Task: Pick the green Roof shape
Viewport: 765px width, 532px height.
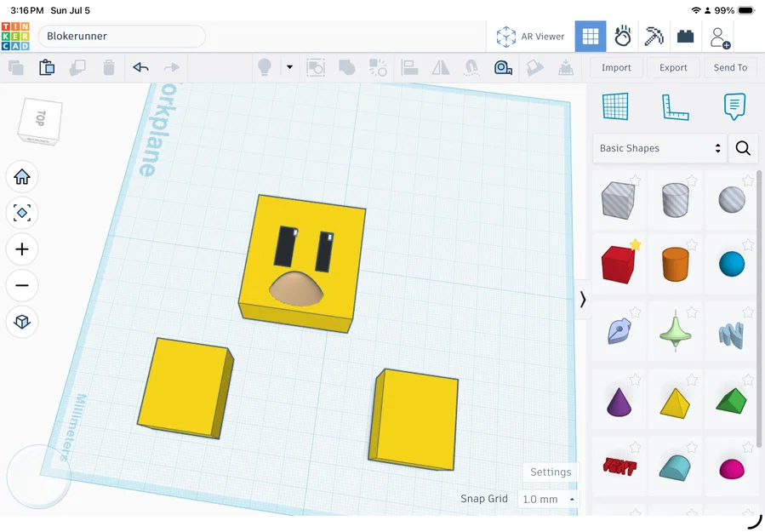Action: coord(732,401)
